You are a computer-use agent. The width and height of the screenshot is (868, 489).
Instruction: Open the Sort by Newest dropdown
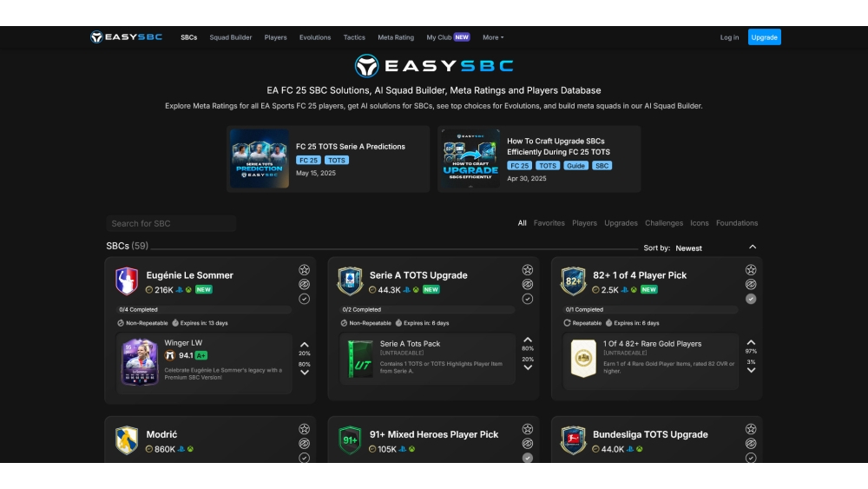point(688,248)
